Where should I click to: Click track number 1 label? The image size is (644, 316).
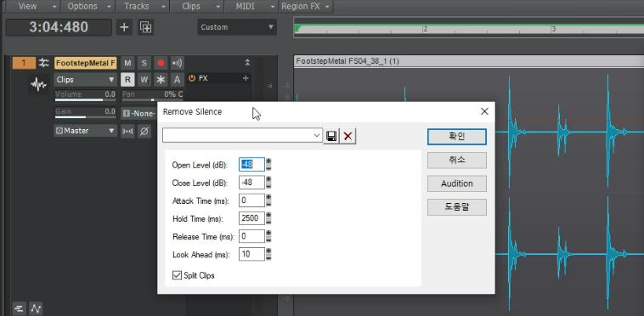tap(24, 63)
